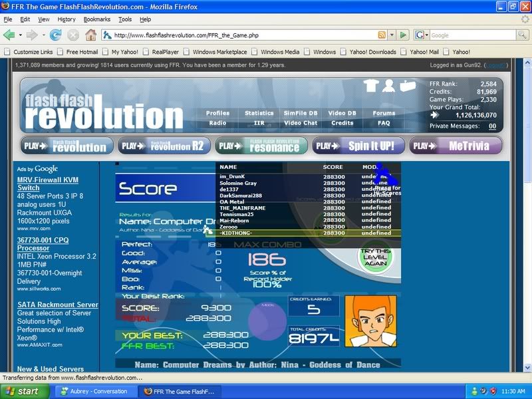
Task: Click the Try This Level Again button
Action: click(376, 257)
